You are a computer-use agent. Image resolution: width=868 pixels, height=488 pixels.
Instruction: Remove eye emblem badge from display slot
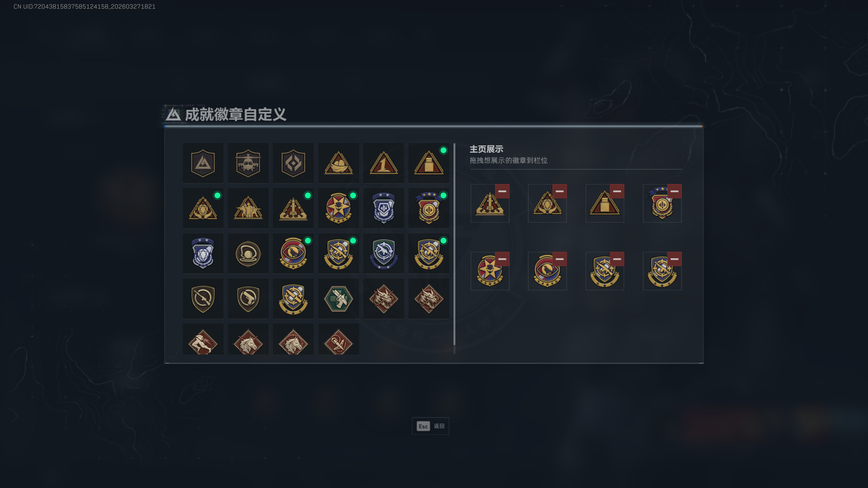coord(559,259)
